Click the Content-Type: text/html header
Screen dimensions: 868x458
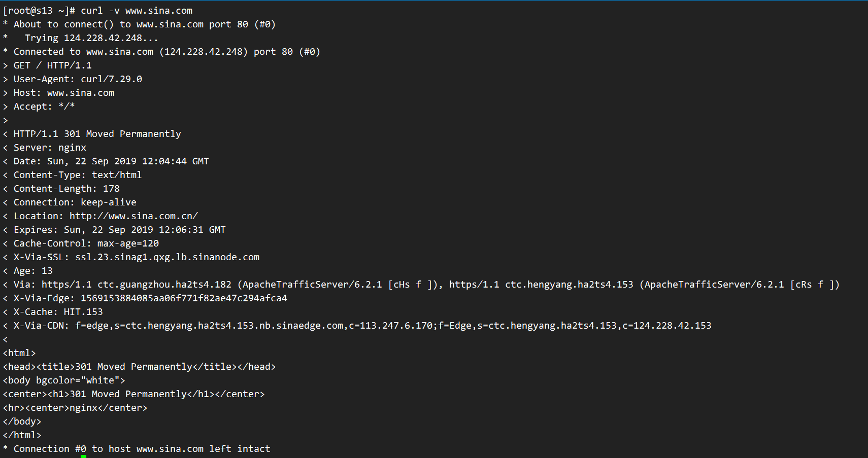click(78, 175)
